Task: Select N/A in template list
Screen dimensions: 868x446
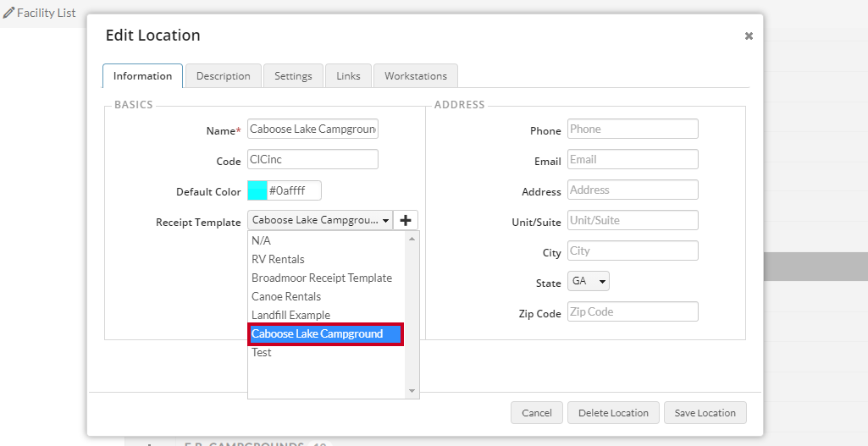Action: point(327,240)
